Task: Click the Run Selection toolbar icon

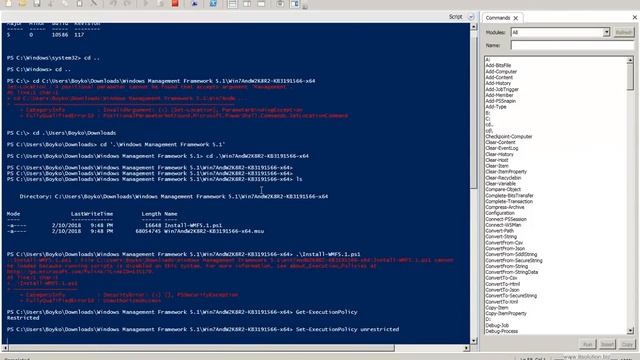Action: click(160, 3)
